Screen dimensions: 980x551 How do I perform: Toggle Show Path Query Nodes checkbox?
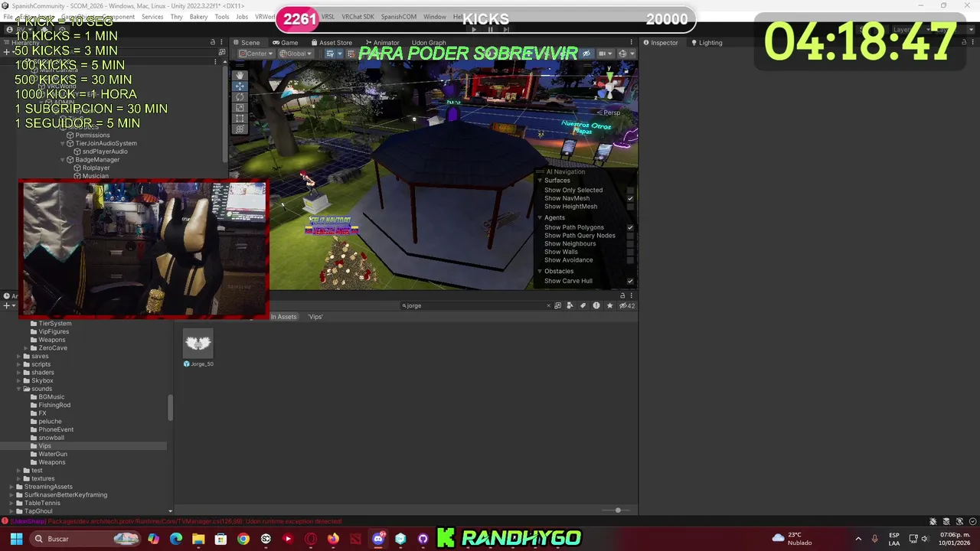pyautogui.click(x=630, y=236)
